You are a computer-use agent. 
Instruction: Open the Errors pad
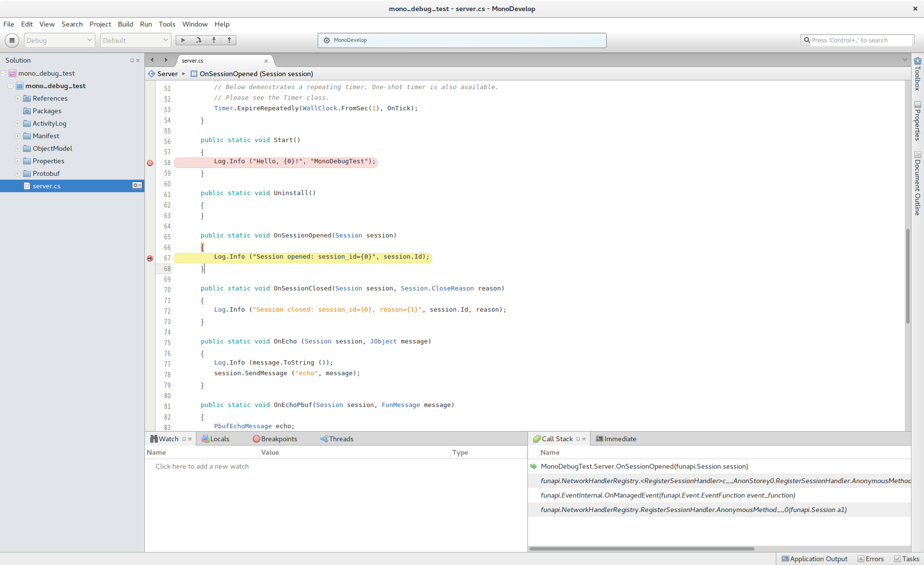pyautogui.click(x=871, y=559)
